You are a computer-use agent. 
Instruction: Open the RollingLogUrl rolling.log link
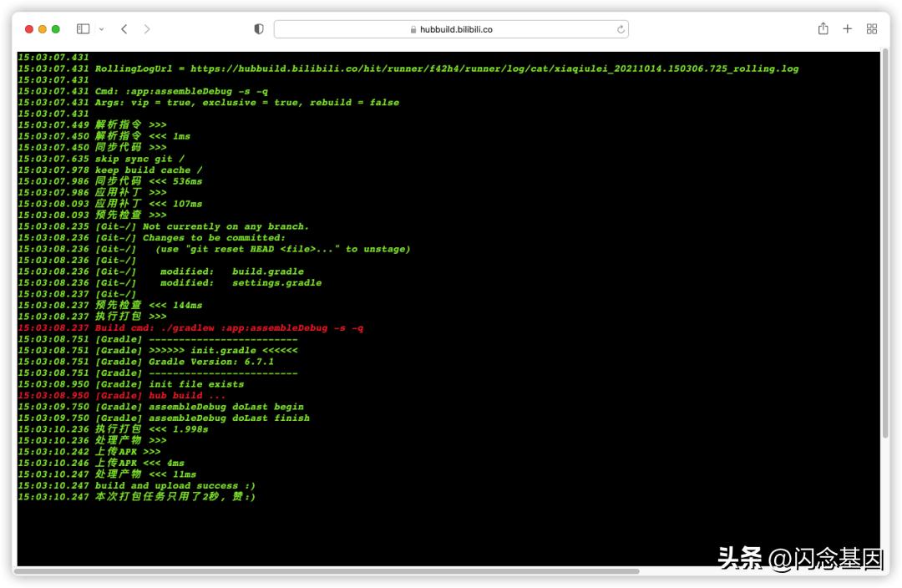click(494, 68)
